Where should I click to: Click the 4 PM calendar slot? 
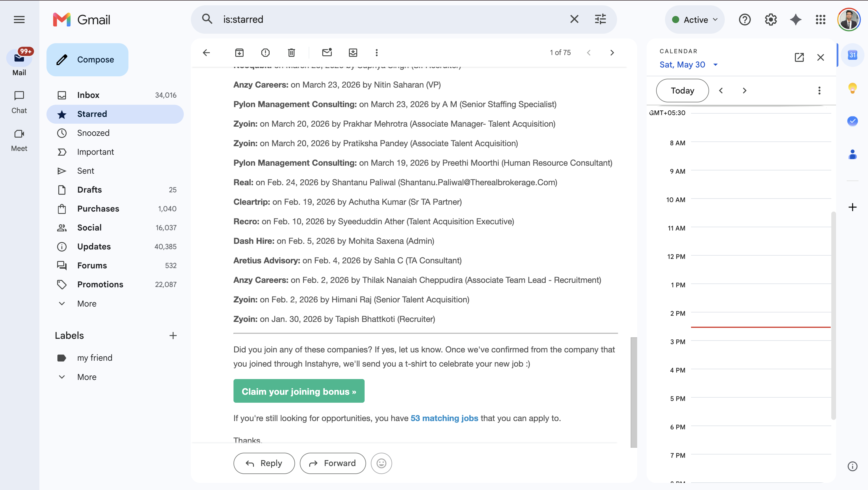pos(761,383)
